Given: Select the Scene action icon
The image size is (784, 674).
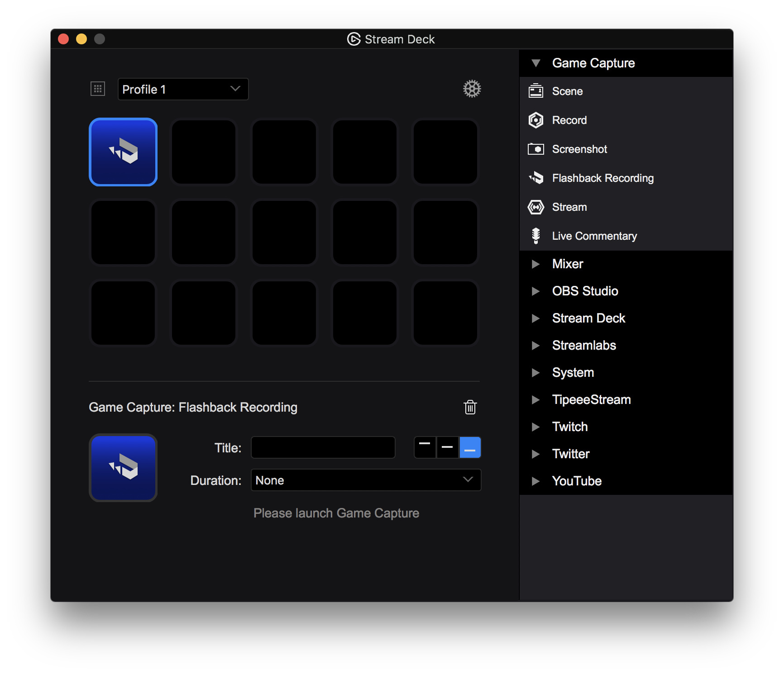Looking at the screenshot, I should 537,91.
